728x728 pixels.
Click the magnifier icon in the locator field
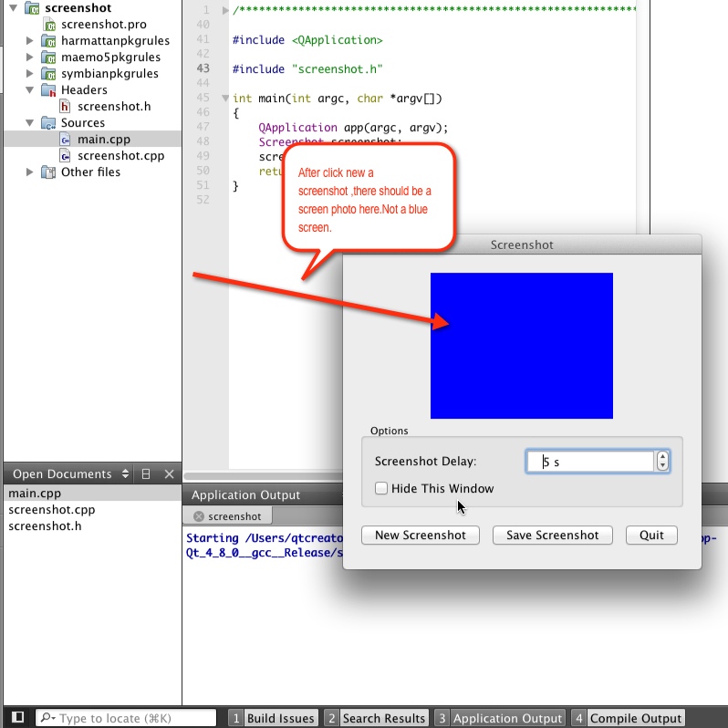pyautogui.click(x=47, y=718)
